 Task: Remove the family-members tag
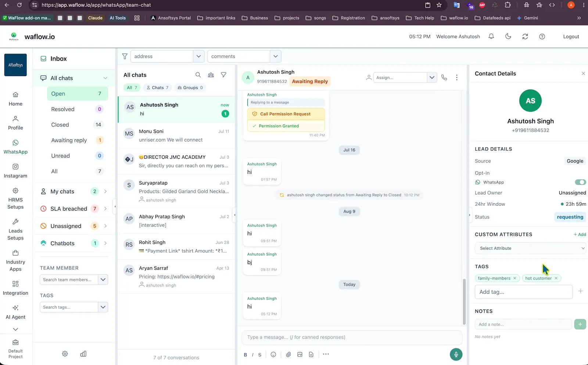click(x=515, y=278)
